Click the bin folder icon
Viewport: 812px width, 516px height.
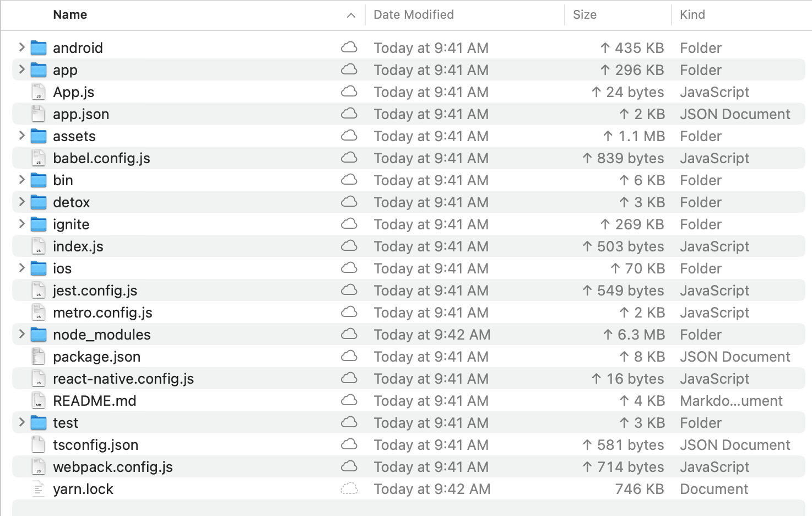click(x=39, y=180)
